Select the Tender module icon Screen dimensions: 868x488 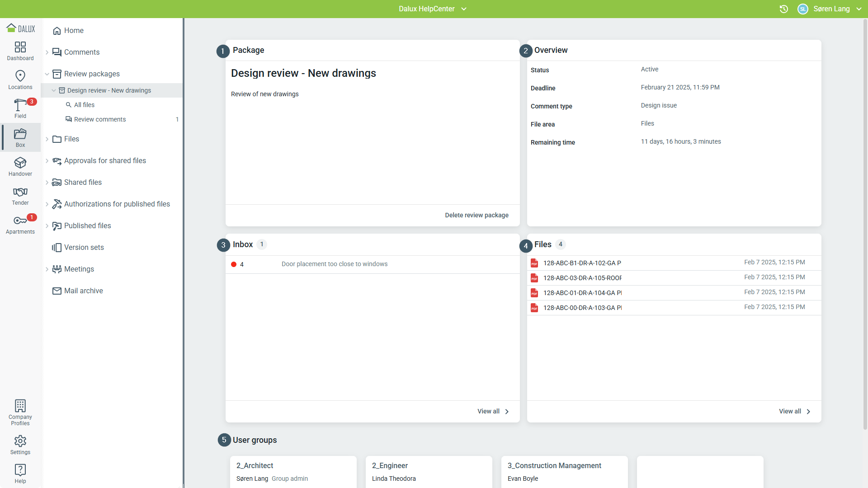tap(20, 195)
